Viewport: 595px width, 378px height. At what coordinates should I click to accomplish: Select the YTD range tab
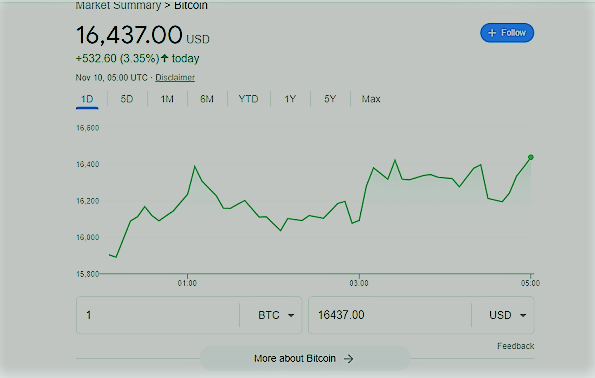tap(249, 99)
